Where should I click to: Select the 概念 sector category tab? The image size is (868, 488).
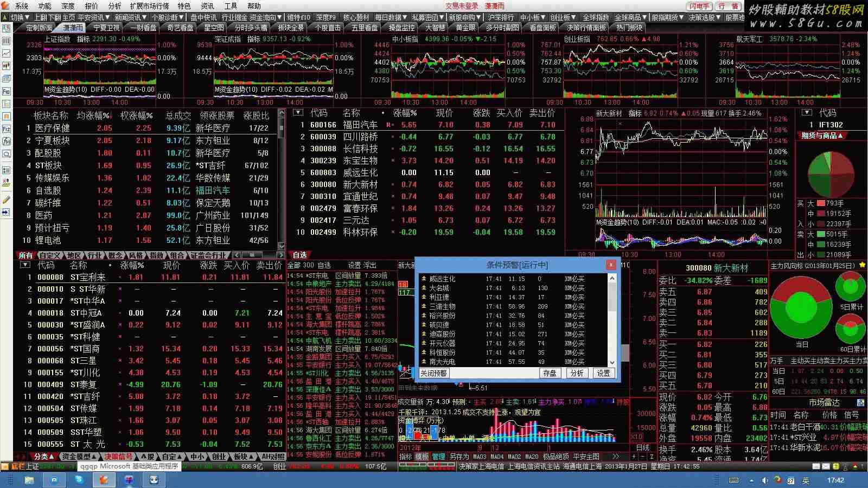[116, 255]
